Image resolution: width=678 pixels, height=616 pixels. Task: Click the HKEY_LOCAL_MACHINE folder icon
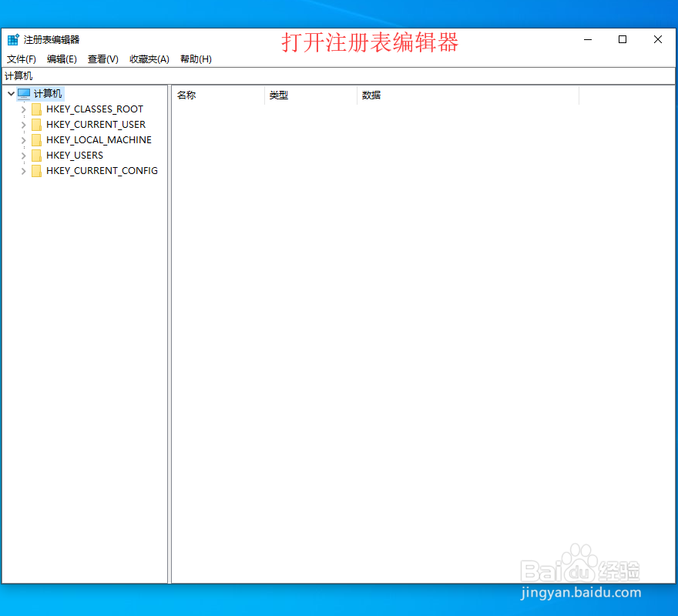pyautogui.click(x=37, y=140)
